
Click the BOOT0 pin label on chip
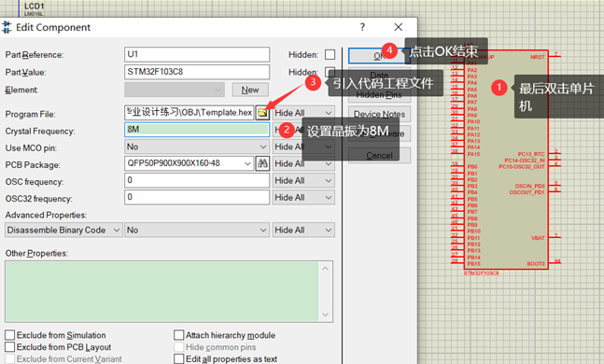point(536,264)
